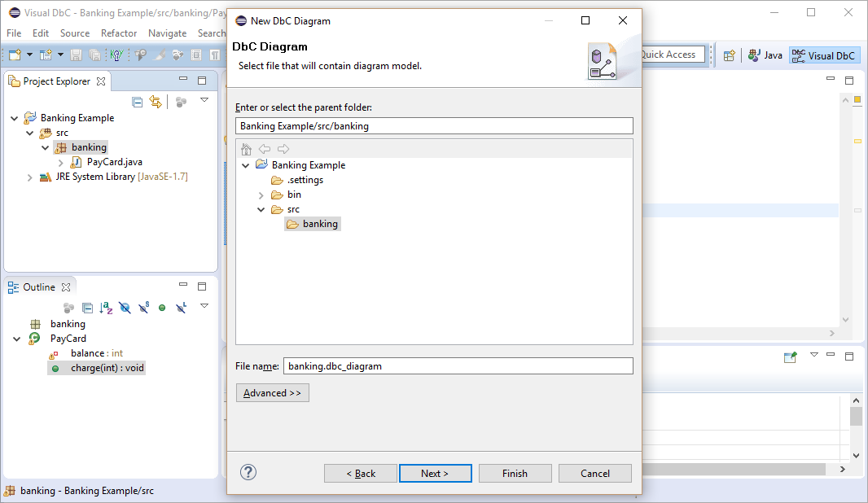Viewport: 868px width, 503px height.
Task: Click the File name input field
Action: tap(458, 365)
